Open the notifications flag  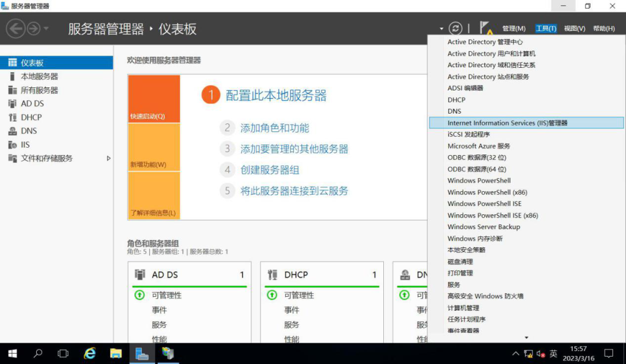[486, 28]
